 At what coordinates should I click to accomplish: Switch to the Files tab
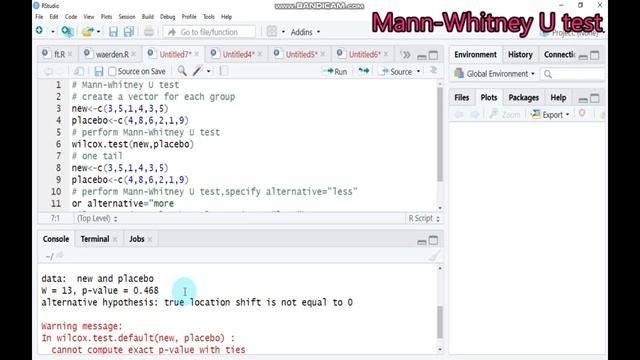(x=462, y=98)
